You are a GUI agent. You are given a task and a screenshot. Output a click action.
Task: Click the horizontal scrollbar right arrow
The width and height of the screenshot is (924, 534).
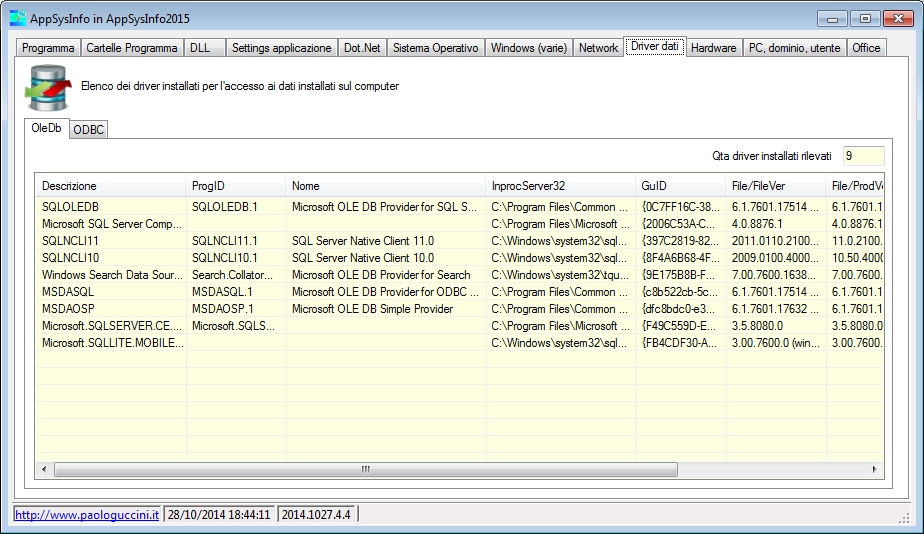[874, 470]
